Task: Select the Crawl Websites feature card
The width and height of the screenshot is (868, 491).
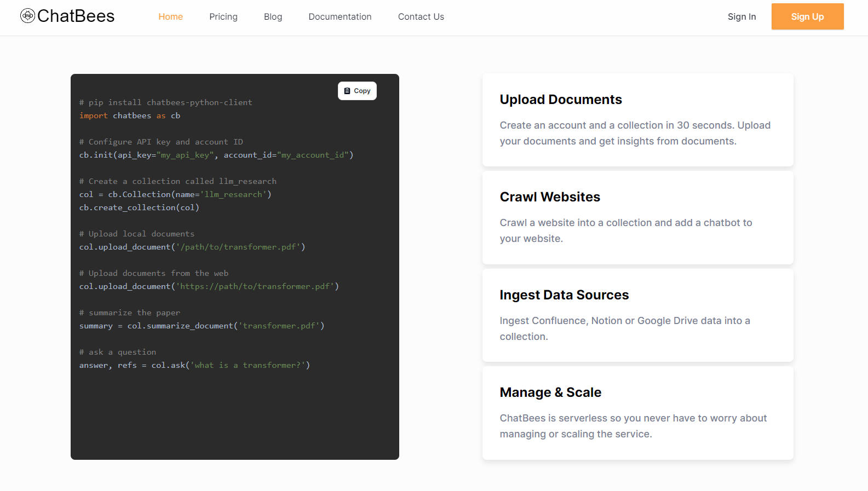Action: [637, 217]
